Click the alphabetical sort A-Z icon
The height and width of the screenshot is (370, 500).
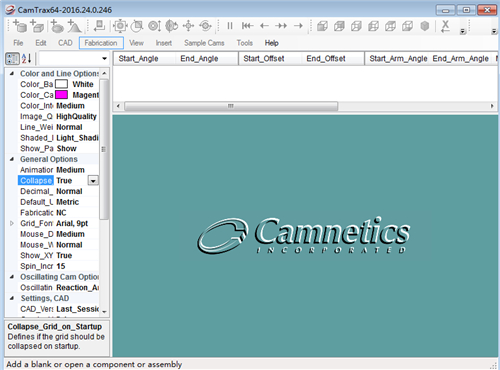click(x=27, y=59)
